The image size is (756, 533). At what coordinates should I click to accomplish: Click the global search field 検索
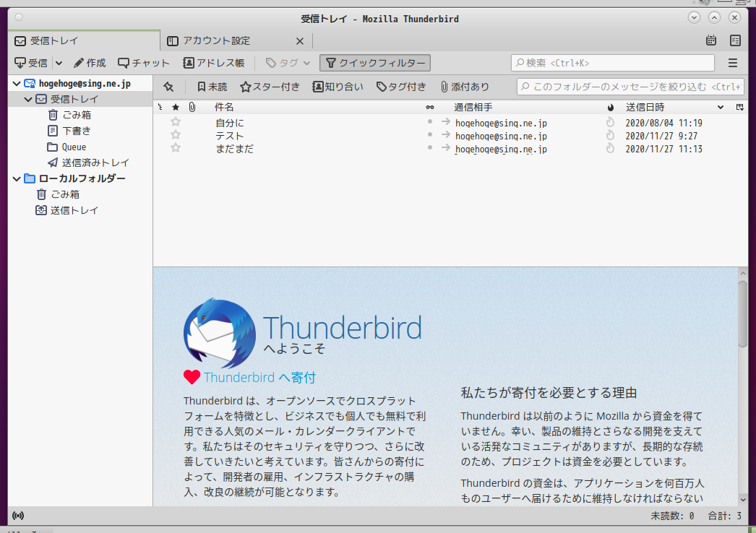coord(612,63)
